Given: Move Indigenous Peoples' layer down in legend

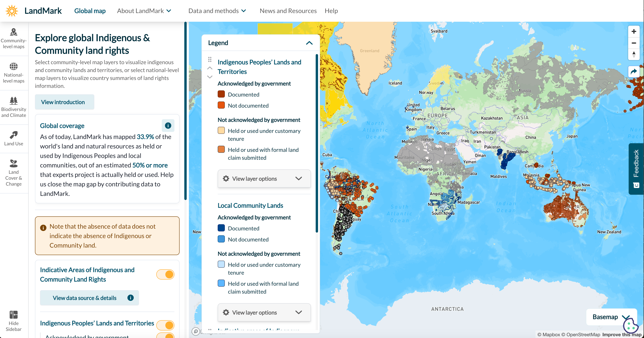Looking at the screenshot, I should click(210, 77).
